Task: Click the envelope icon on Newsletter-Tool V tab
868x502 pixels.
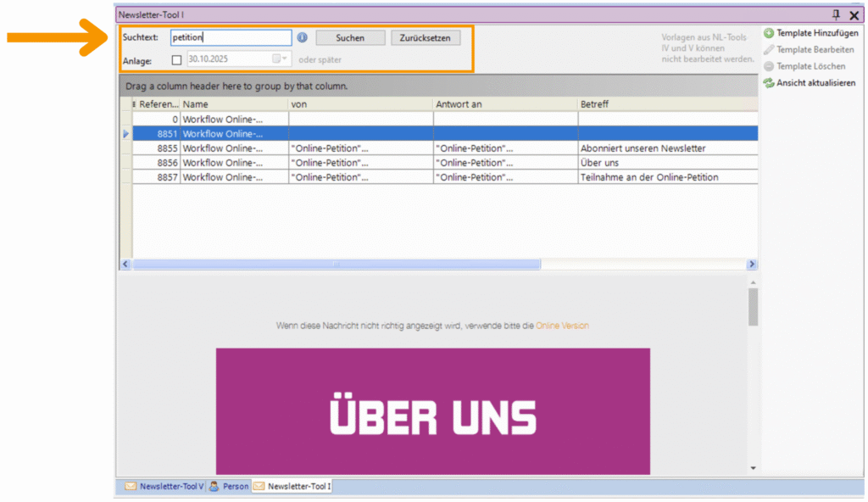Action: coord(130,486)
